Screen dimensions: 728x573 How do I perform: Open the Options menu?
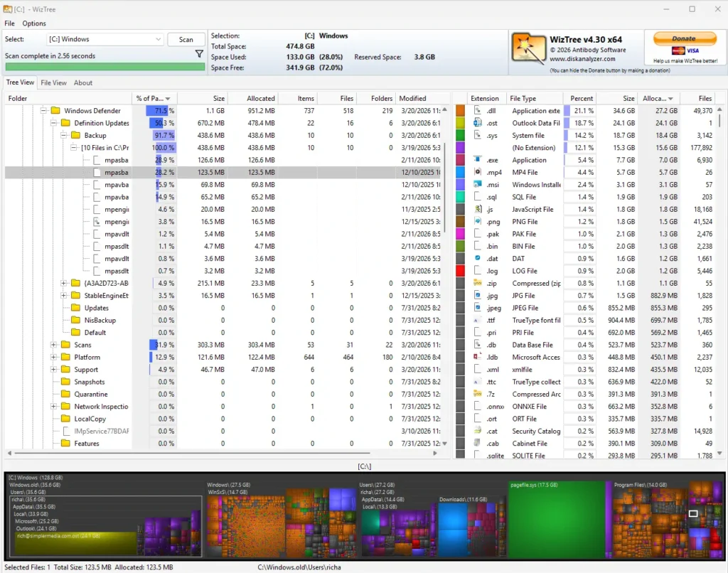(x=33, y=23)
